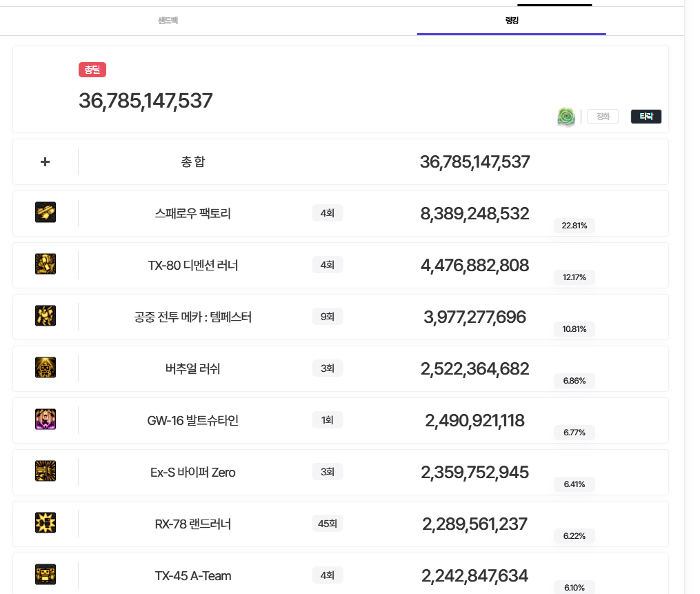Image resolution: width=700 pixels, height=594 pixels.
Task: Click the 총딜 red badge
Action: click(92, 70)
